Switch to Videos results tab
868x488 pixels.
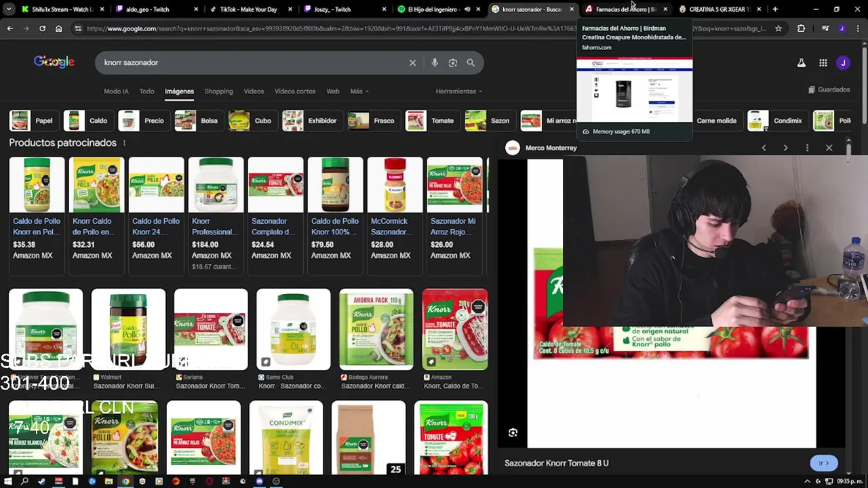click(x=254, y=91)
